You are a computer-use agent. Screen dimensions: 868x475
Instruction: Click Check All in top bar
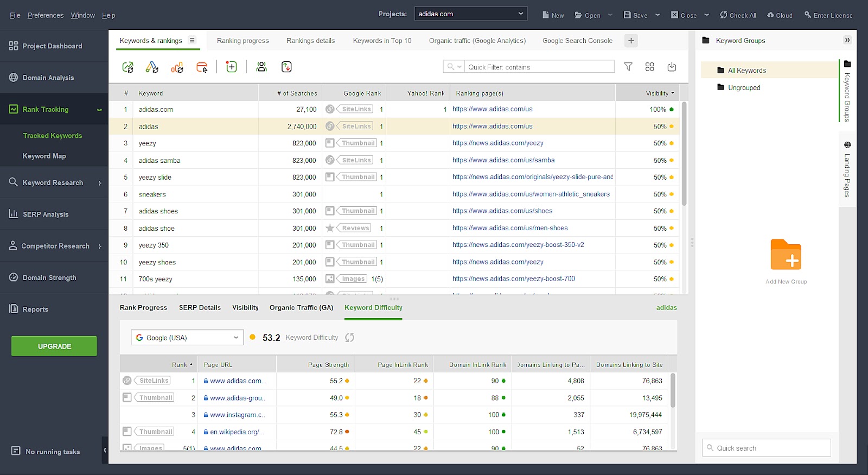(x=738, y=15)
